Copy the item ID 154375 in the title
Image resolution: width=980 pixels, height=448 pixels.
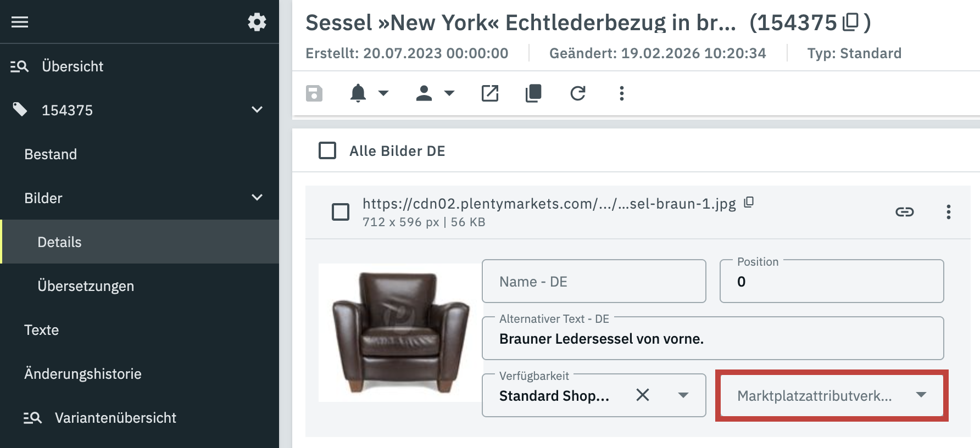click(850, 22)
